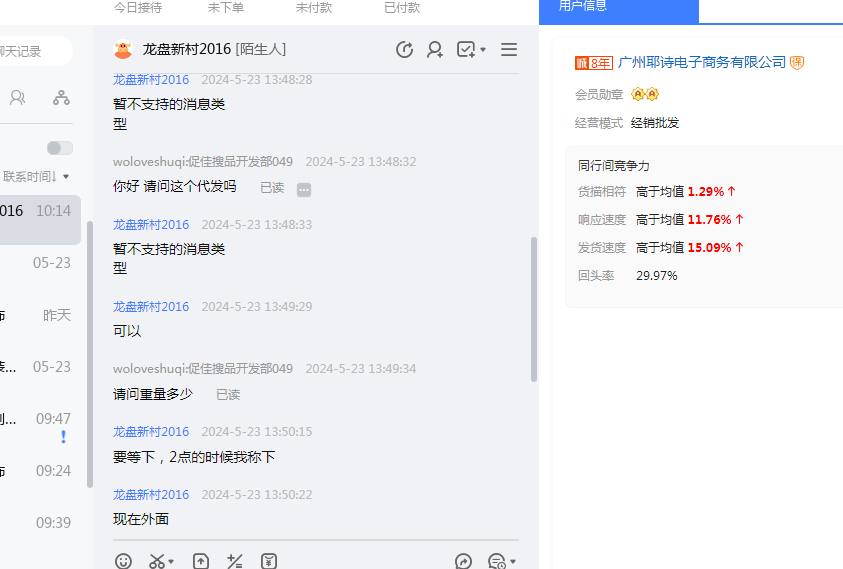Click the 龙盘新村2016 sender name link

coord(150,80)
